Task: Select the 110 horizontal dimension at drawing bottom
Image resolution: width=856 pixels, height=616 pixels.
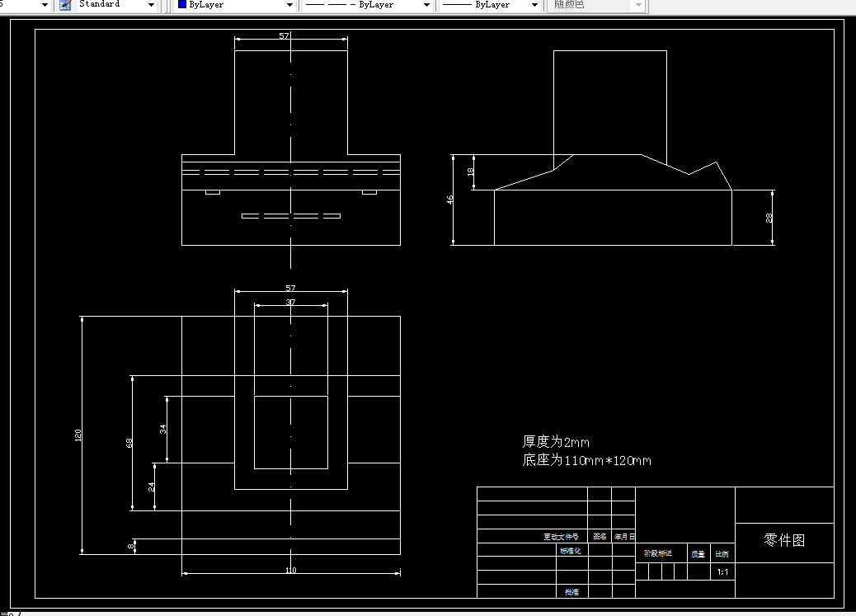Action: coord(289,570)
